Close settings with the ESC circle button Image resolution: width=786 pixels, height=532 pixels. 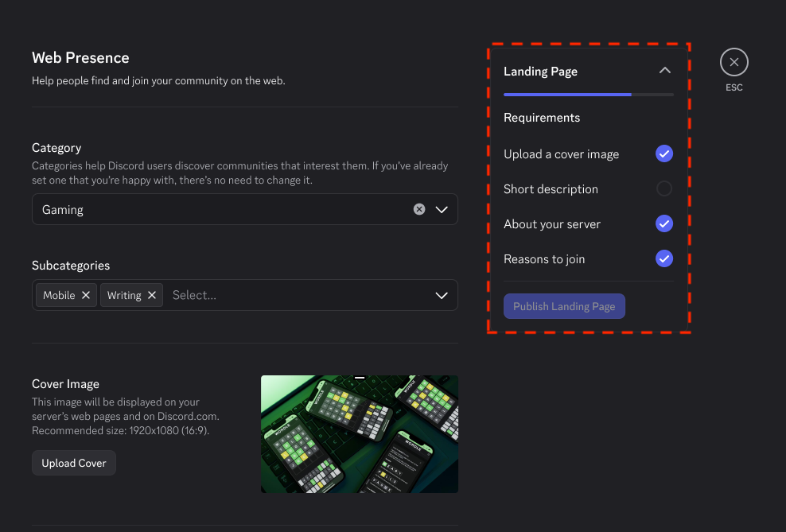coord(733,62)
